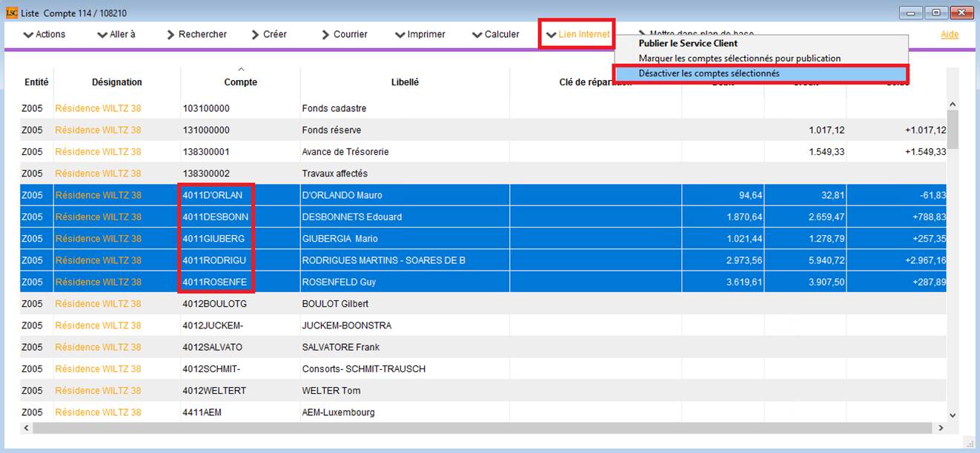Select WELTER Tom label
Image resolution: width=980 pixels, height=453 pixels.
tap(331, 391)
